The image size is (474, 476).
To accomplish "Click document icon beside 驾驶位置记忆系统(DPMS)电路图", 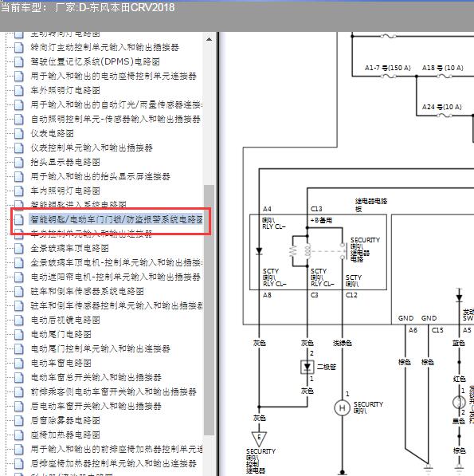I will point(19,62).
